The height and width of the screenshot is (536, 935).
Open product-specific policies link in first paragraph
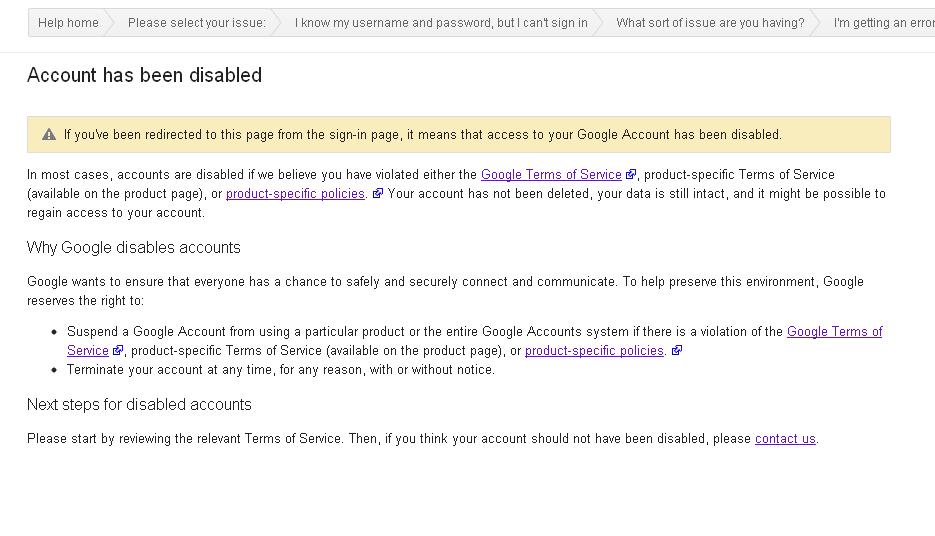[x=295, y=194]
